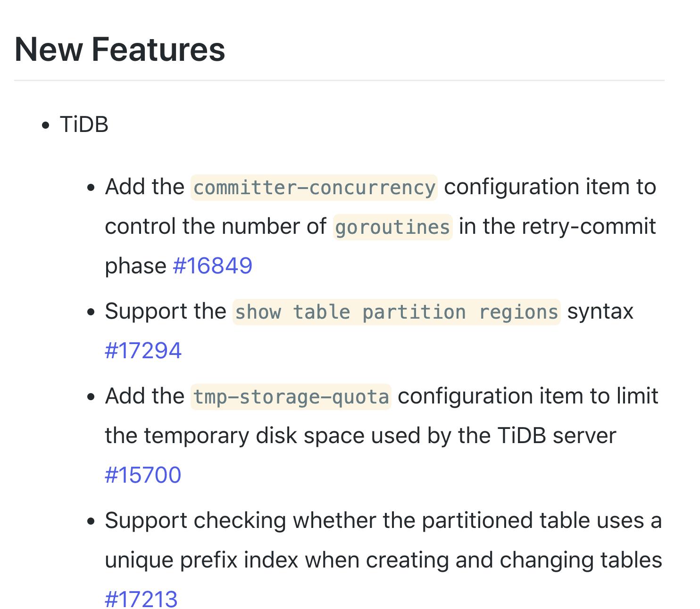Image resolution: width=700 pixels, height=609 pixels.
Task: Click the show table partition regions code
Action: 396,312
